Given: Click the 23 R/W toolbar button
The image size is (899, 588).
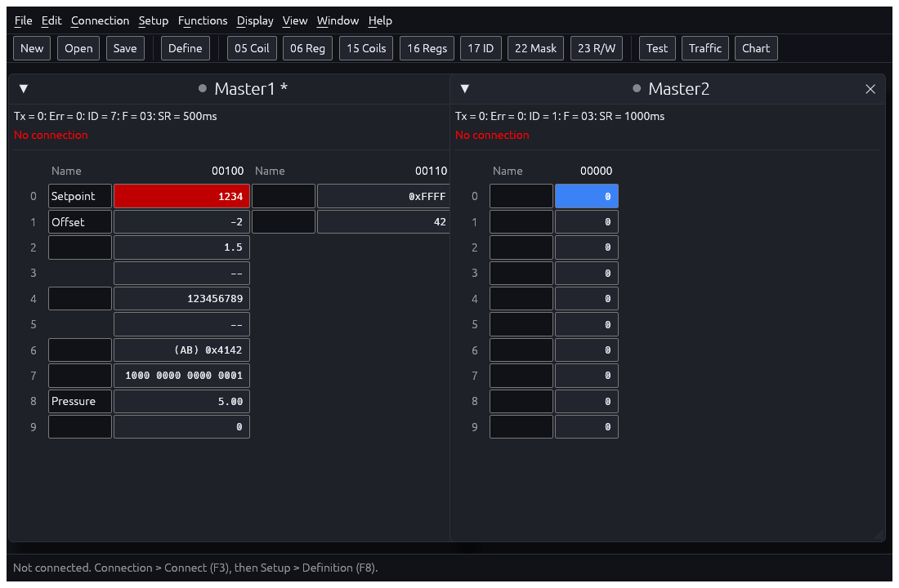Looking at the screenshot, I should pos(597,48).
